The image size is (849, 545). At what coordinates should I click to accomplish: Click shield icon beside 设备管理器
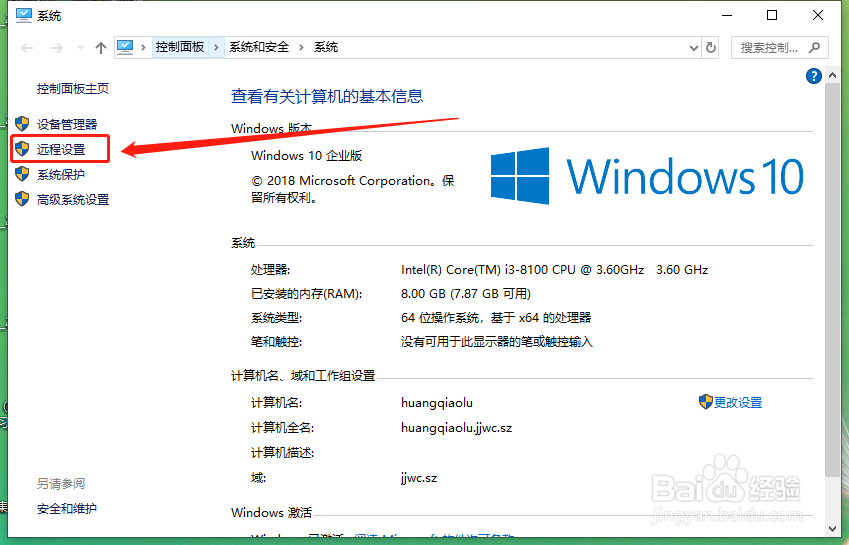tap(22, 123)
